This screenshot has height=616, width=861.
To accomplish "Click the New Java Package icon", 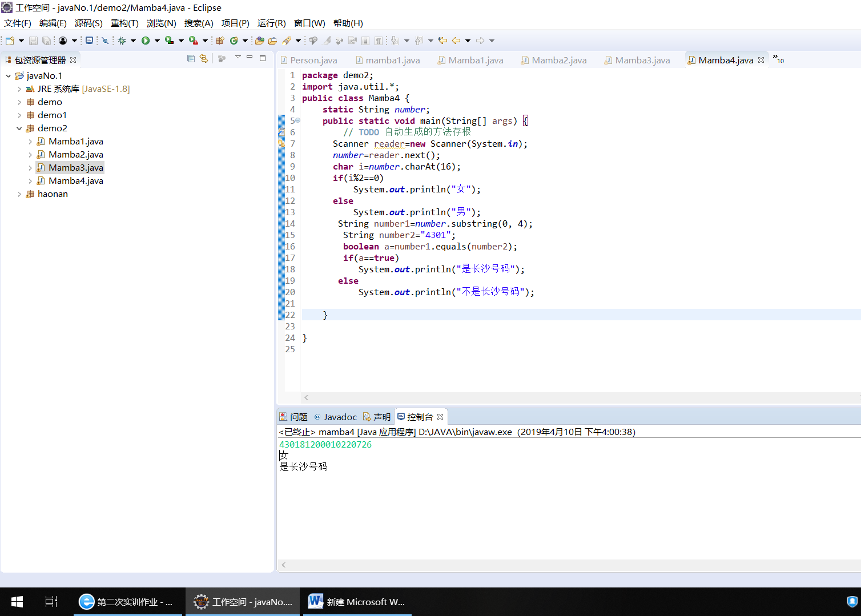I will [x=220, y=41].
